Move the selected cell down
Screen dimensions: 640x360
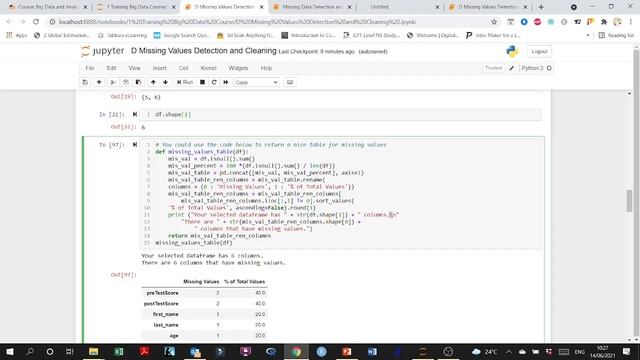(x=165, y=82)
